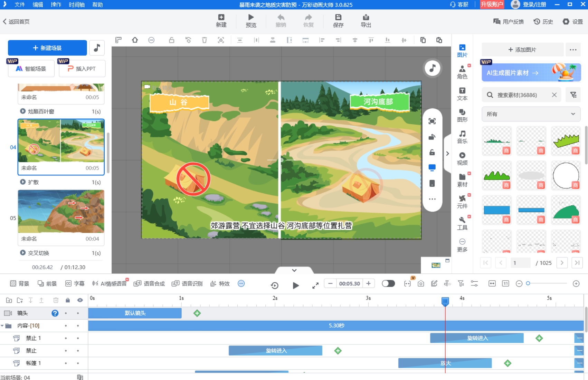Collapse the 内容-[10] layer group
This screenshot has width=588, height=380.
[x=2, y=325]
